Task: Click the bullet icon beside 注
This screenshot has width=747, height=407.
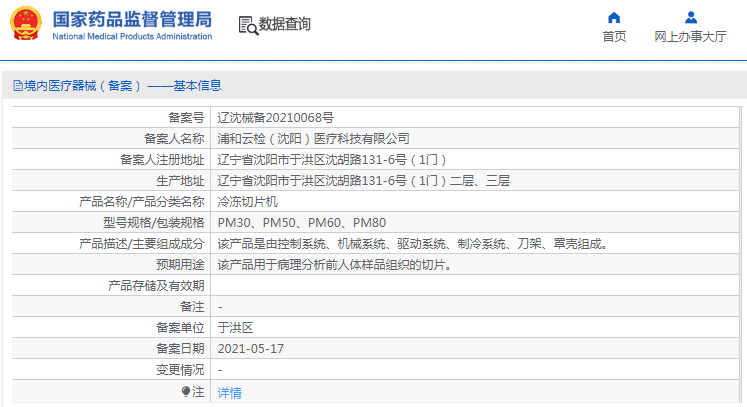Action: [185, 391]
